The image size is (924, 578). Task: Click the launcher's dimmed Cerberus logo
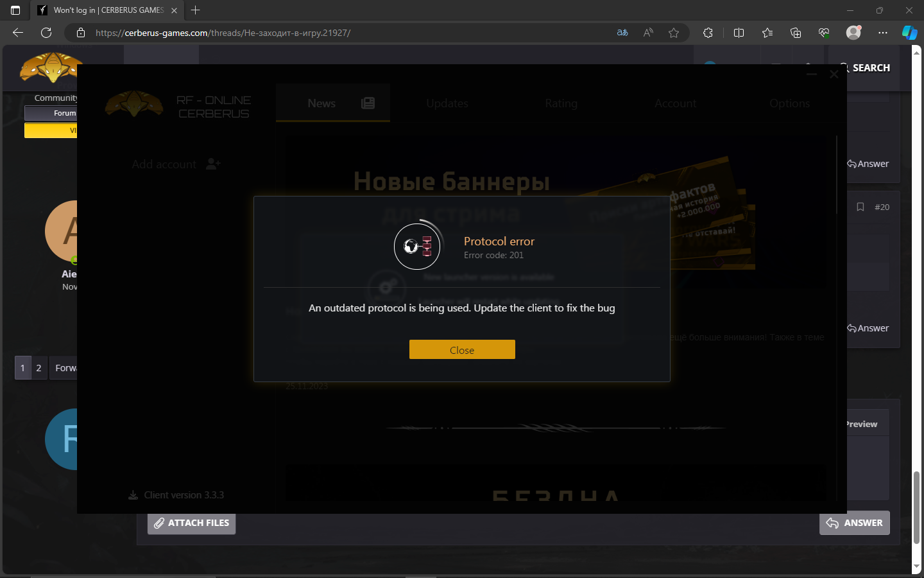134,104
